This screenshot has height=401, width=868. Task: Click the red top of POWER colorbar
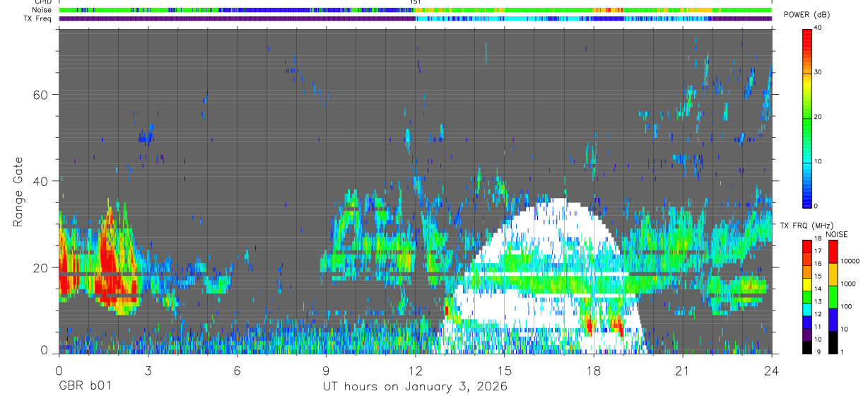point(808,39)
